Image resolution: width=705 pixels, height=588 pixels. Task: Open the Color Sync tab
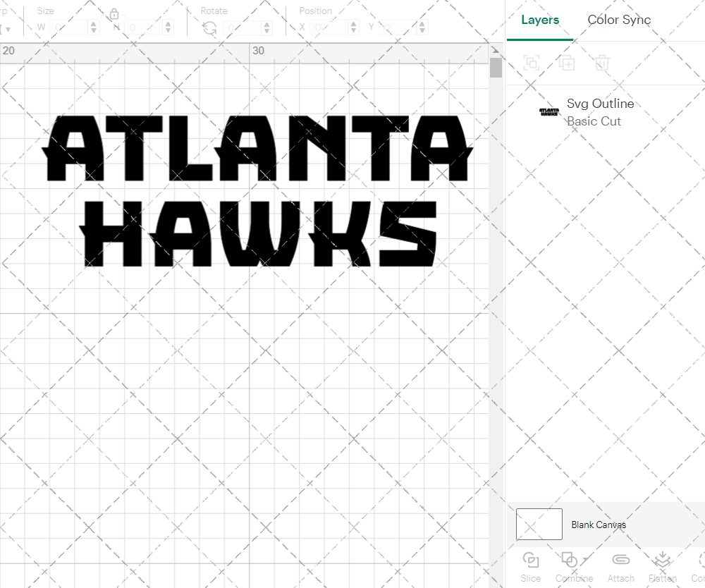(x=619, y=20)
